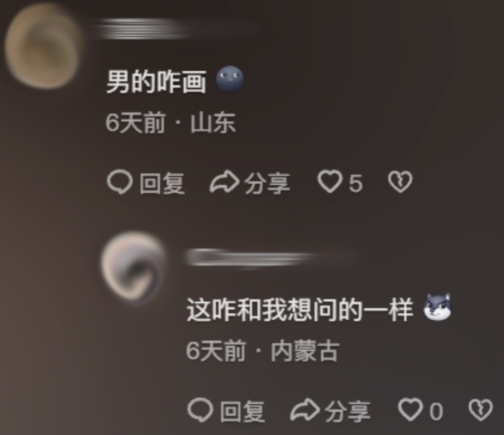
Task: Click the share arrow icon on the 内蒙古 comment
Action: pyautogui.click(x=305, y=410)
